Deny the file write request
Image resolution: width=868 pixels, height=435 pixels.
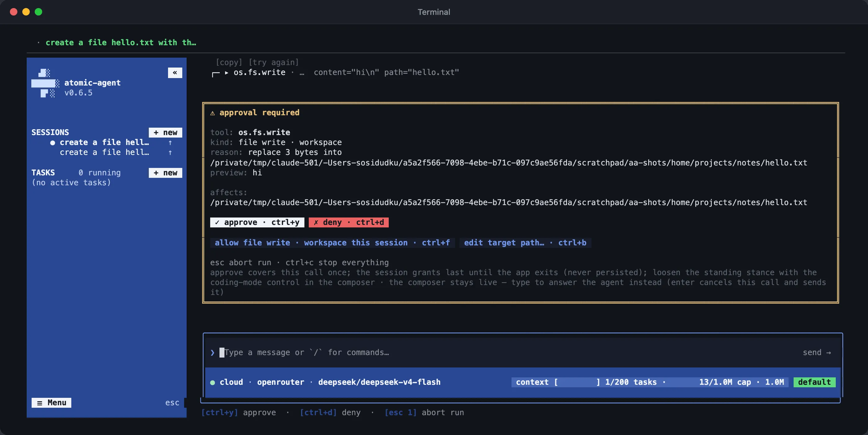(x=349, y=222)
